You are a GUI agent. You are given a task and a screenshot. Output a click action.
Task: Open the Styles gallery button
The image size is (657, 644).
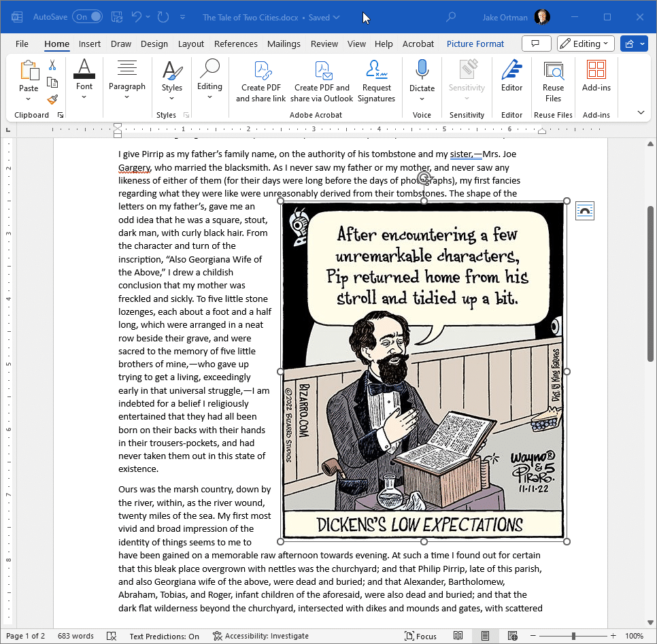pos(172,80)
